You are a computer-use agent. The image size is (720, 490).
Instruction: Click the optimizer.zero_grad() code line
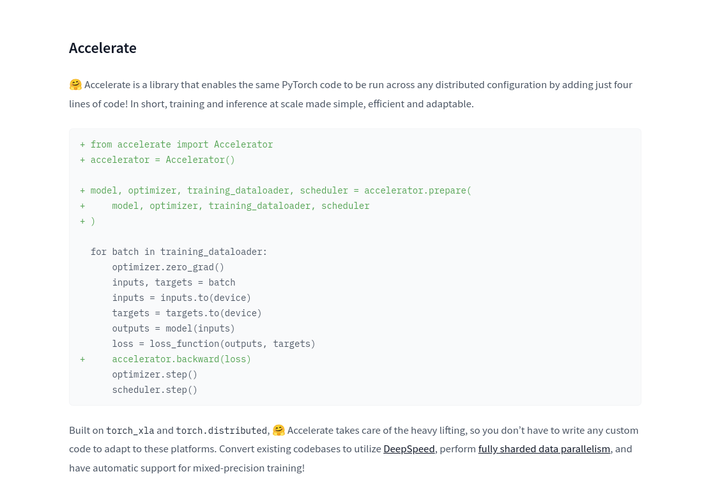pyautogui.click(x=168, y=268)
